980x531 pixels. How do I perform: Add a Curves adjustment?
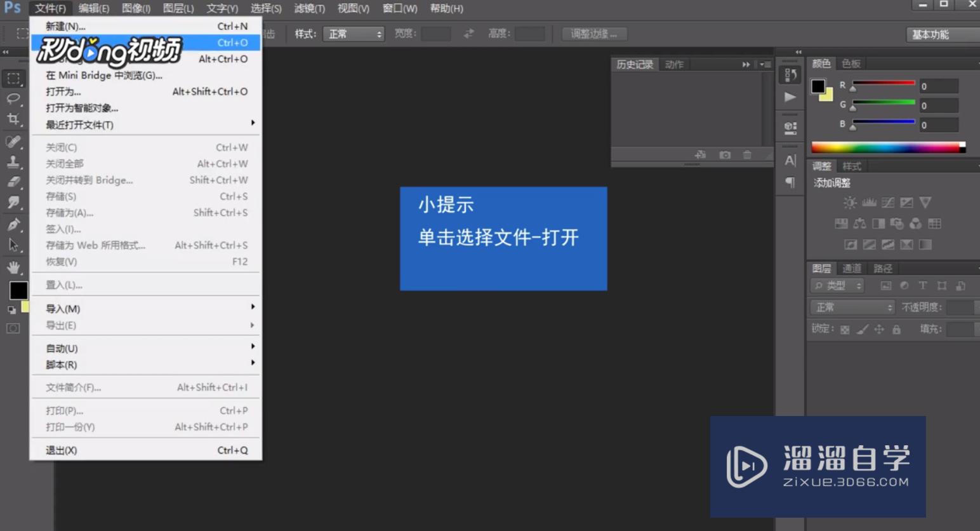[888, 203]
